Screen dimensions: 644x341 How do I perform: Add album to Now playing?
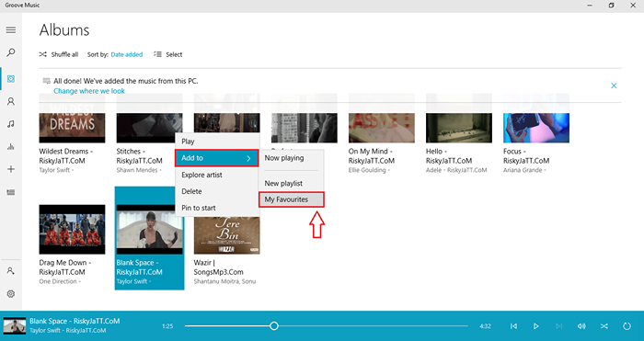[292, 158]
